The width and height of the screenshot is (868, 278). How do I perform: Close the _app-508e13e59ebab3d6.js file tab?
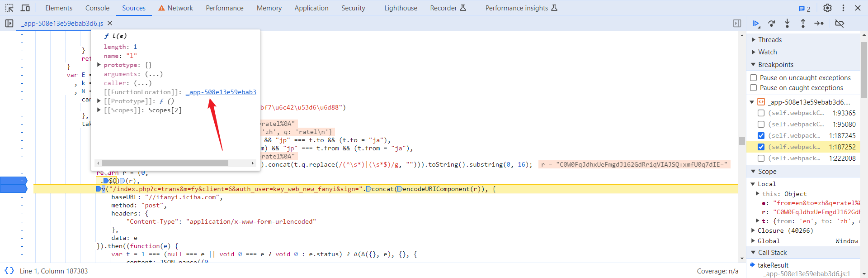[110, 24]
